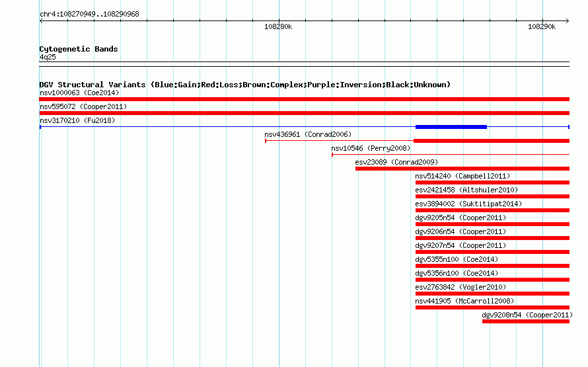
Task: Open esv3894002 (Suktitipat2014) variant label
Action: click(x=468, y=204)
